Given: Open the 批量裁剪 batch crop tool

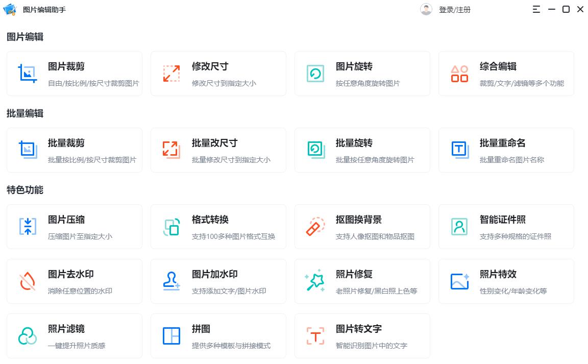Looking at the screenshot, I should point(74,150).
